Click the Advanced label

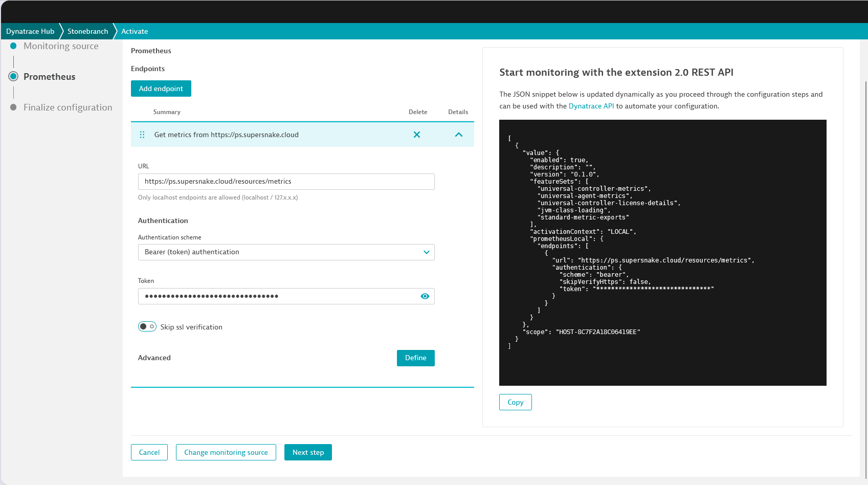pos(154,358)
